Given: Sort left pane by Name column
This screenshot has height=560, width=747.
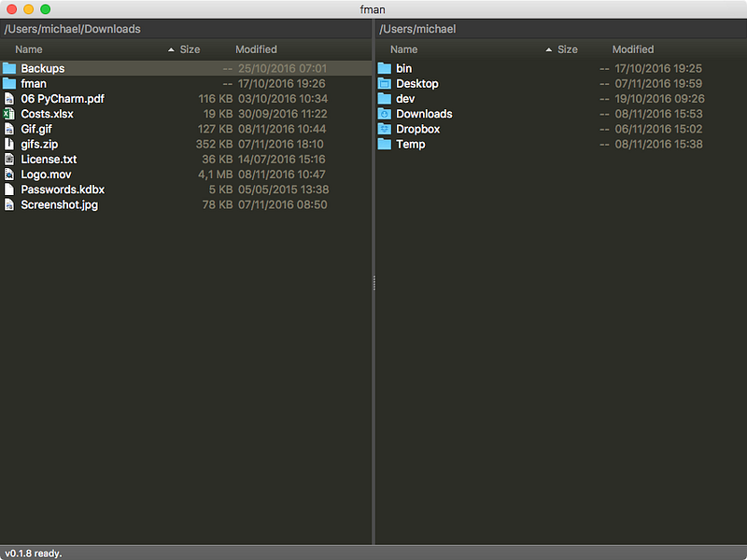Looking at the screenshot, I should point(29,49).
